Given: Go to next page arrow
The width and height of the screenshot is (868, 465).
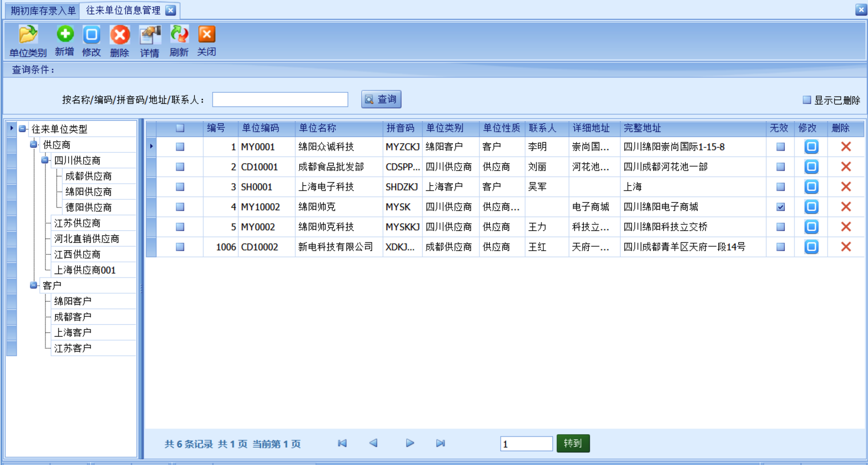Looking at the screenshot, I should (410, 443).
